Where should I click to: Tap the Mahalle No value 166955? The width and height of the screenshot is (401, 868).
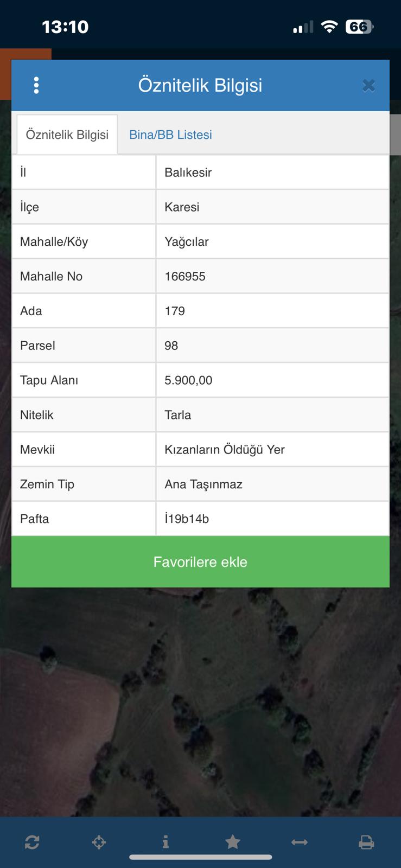point(185,277)
